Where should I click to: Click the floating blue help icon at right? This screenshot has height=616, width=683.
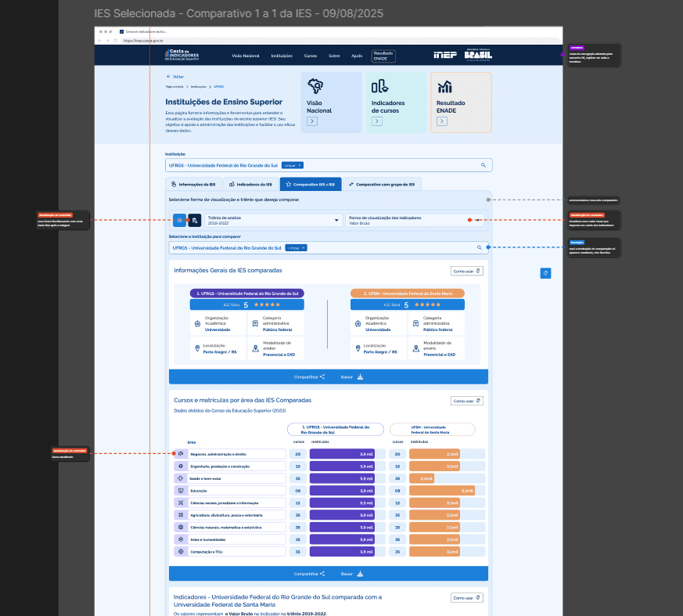coord(545,273)
